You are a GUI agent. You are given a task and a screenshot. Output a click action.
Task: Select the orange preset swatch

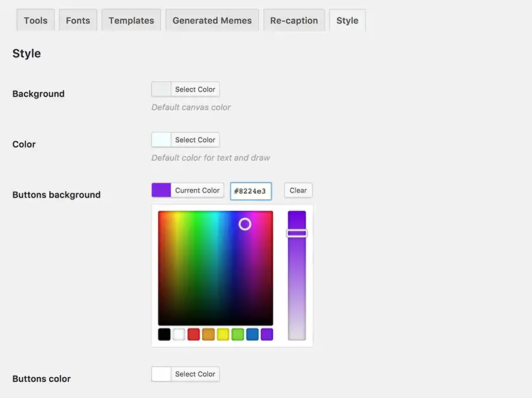click(208, 334)
